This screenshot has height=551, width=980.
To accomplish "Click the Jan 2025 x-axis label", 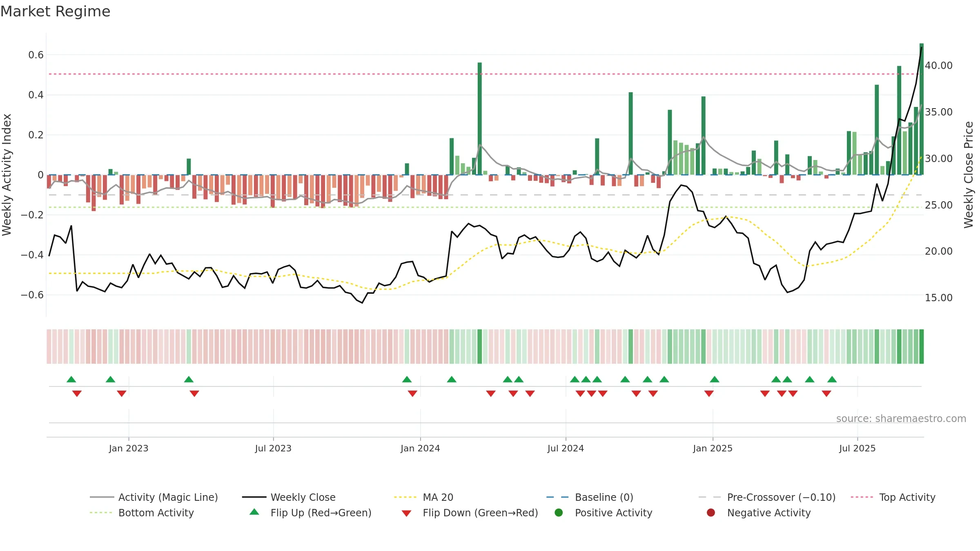I will [x=713, y=448].
